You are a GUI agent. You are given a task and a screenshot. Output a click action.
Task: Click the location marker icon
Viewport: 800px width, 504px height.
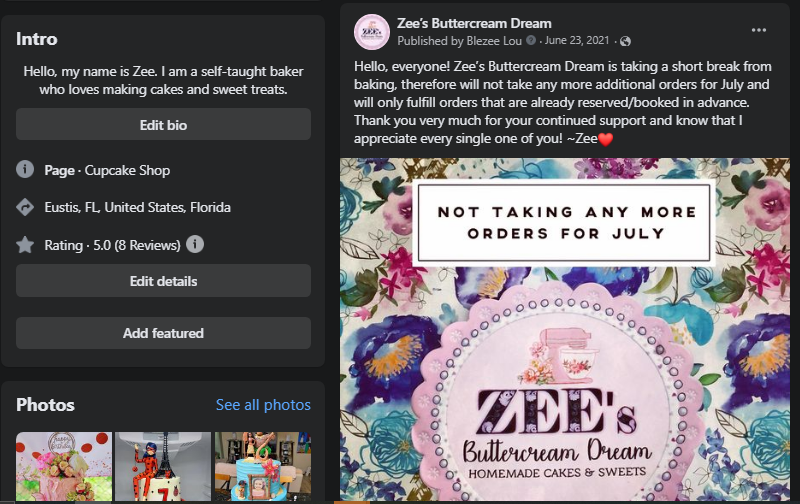pyautogui.click(x=26, y=207)
